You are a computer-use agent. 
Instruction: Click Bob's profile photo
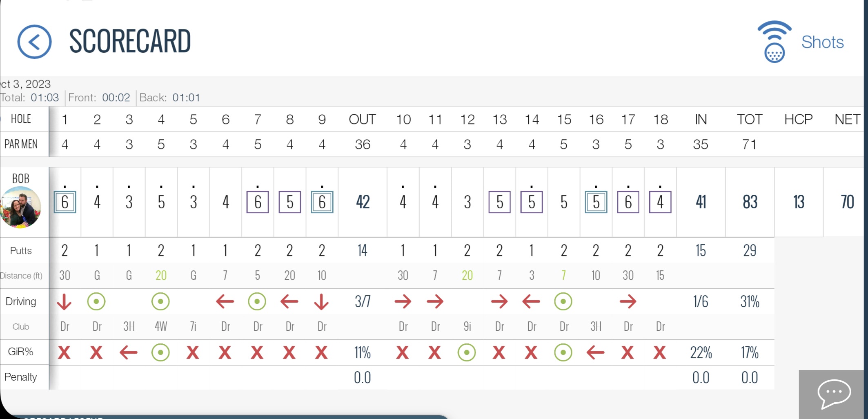(x=21, y=207)
